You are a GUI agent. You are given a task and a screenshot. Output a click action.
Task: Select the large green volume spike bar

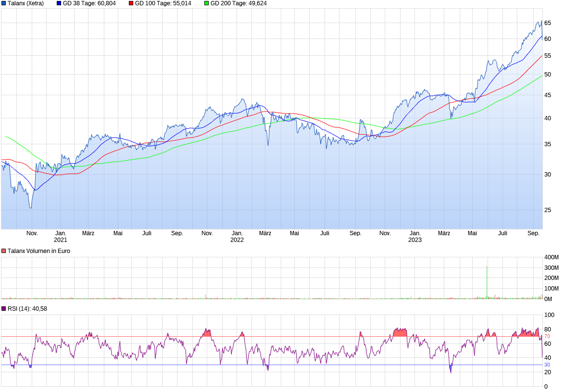[487, 281]
